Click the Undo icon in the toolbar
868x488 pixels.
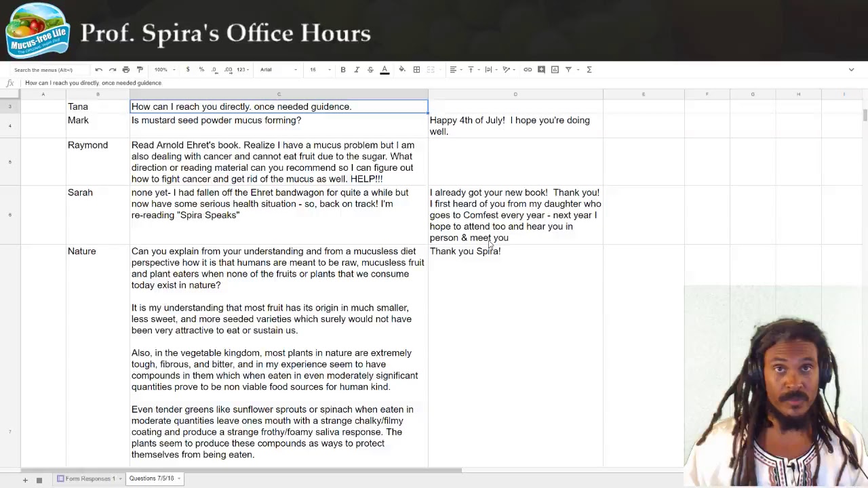point(99,70)
